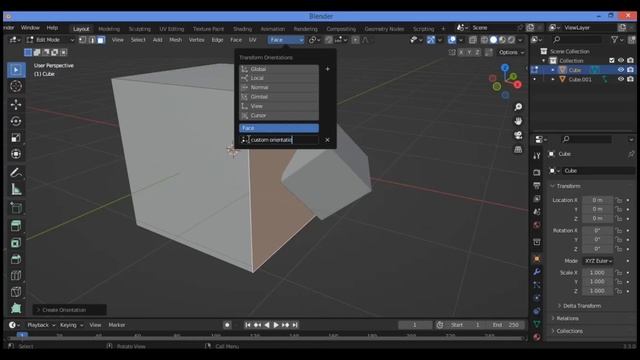Select Normal transform orientation
This screenshot has height=360, width=640.
(x=279, y=87)
